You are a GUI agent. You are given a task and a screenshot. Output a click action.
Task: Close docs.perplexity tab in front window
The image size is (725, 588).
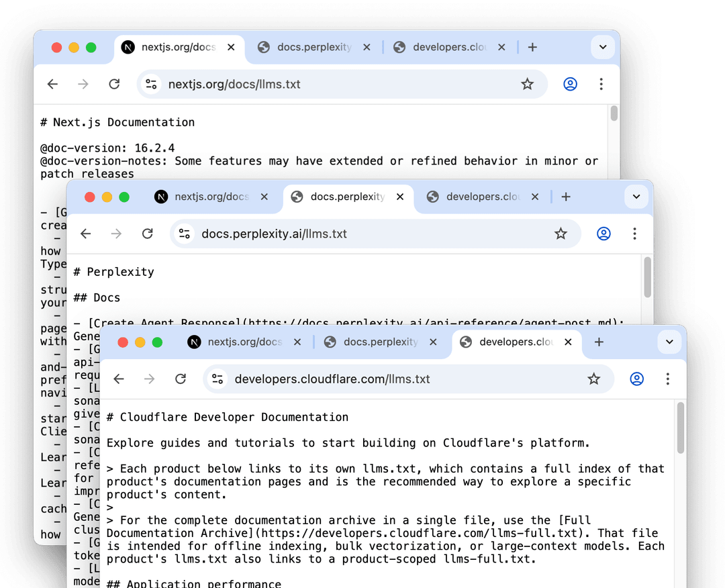pos(433,342)
